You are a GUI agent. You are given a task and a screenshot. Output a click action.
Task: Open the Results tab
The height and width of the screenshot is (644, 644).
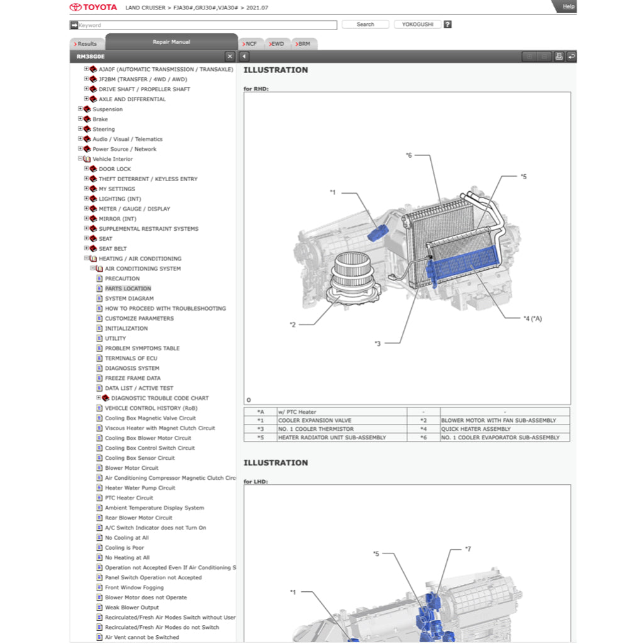point(86,44)
